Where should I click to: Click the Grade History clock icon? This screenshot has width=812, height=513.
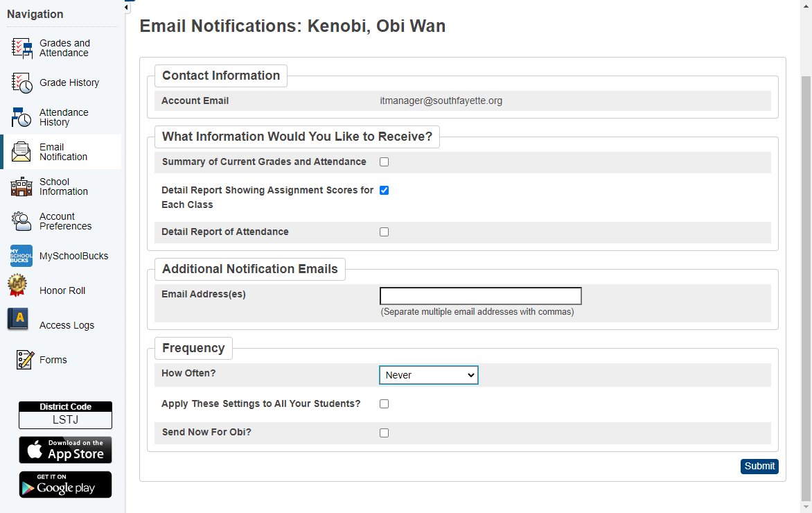pos(21,83)
